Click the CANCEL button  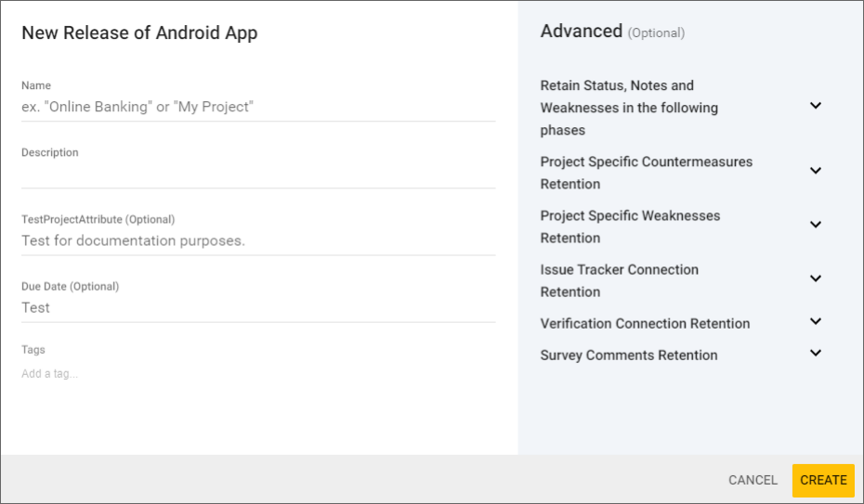click(x=753, y=480)
